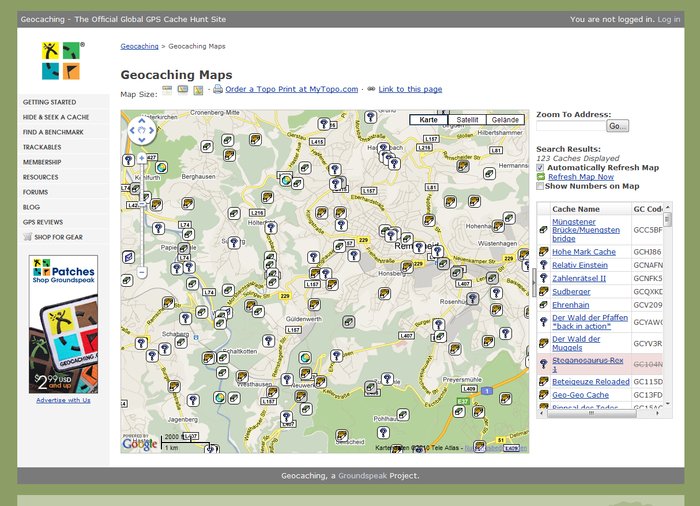The width and height of the screenshot is (700, 506).
Task: Pan the map left with the arrow control
Action: [x=132, y=130]
